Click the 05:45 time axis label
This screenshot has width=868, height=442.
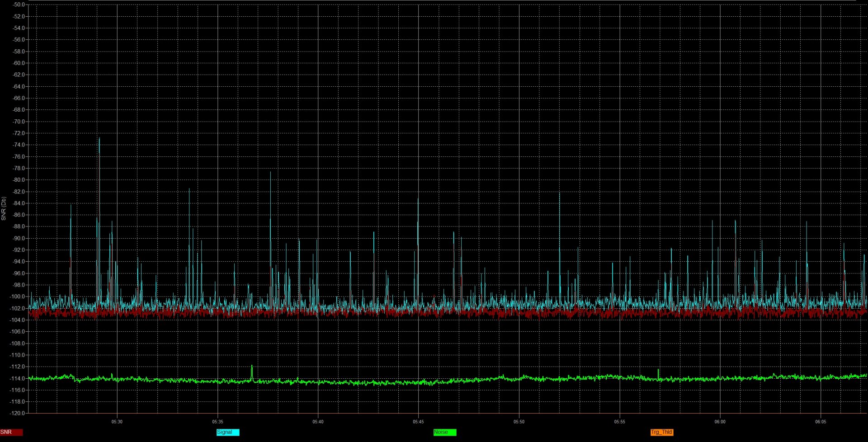[x=418, y=422]
